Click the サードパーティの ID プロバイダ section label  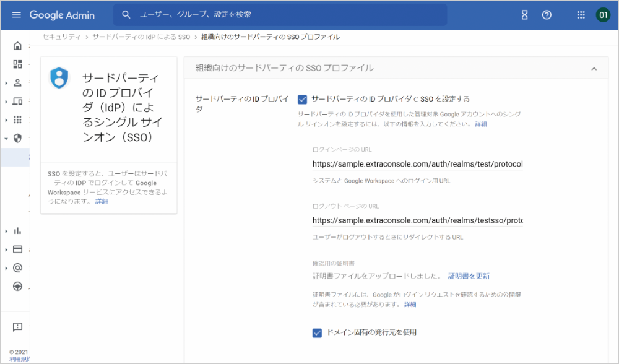(x=242, y=103)
